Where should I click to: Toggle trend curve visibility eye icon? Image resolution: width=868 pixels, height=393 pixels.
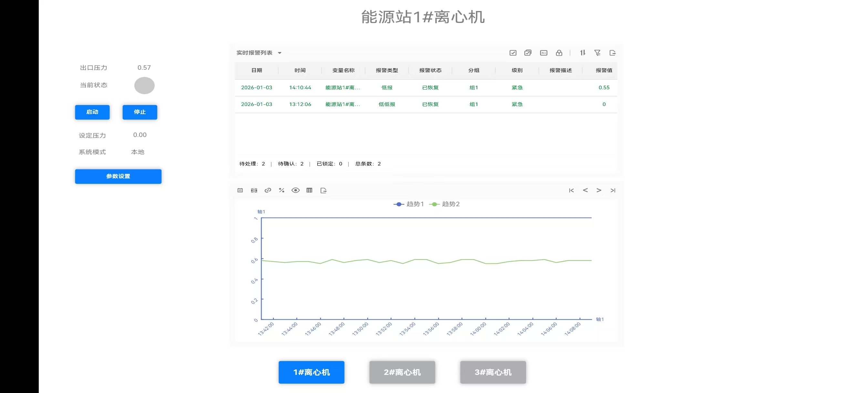coord(295,191)
